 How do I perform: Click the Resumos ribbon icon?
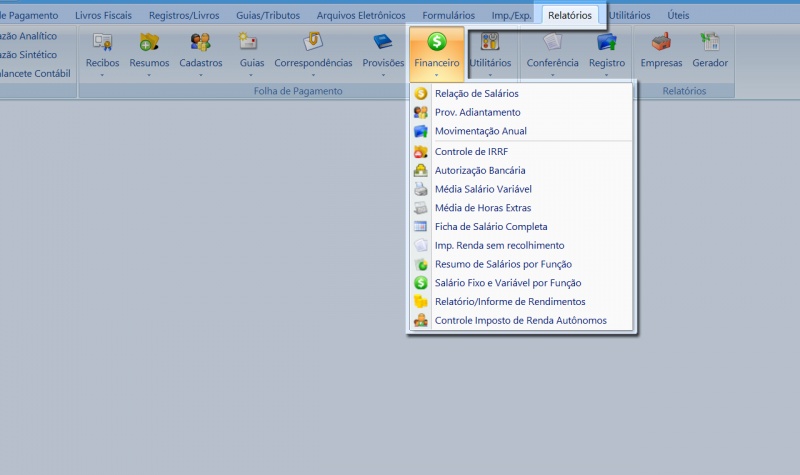click(149, 43)
